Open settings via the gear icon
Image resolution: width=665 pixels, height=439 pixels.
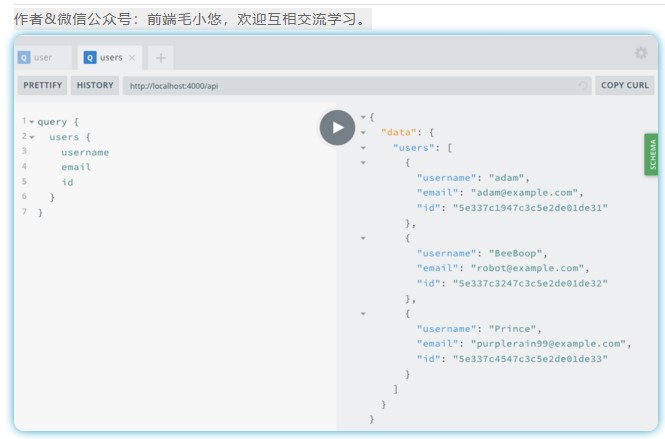tap(641, 53)
